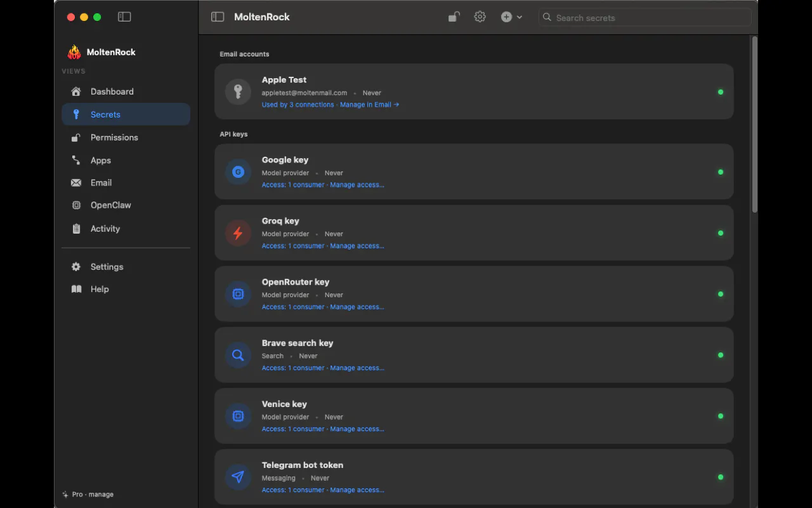
Task: Click the Apps icon in the sidebar
Action: tap(76, 161)
